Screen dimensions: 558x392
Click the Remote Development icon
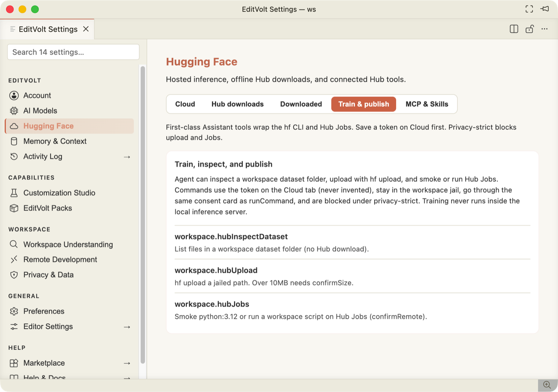(14, 259)
